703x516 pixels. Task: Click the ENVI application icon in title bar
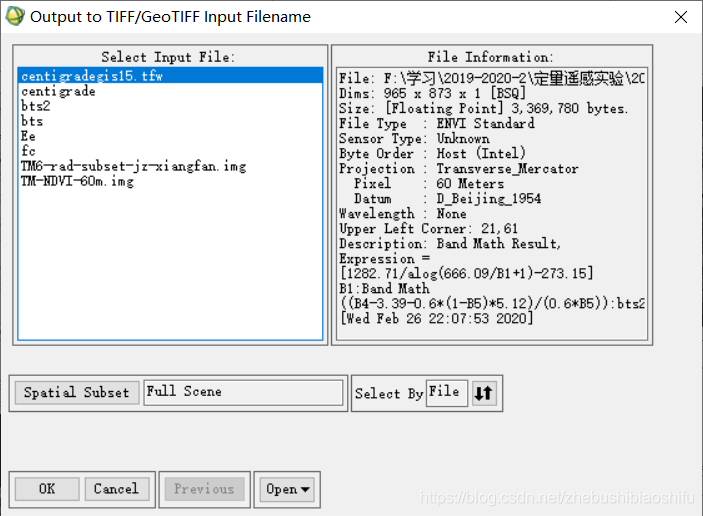point(15,17)
